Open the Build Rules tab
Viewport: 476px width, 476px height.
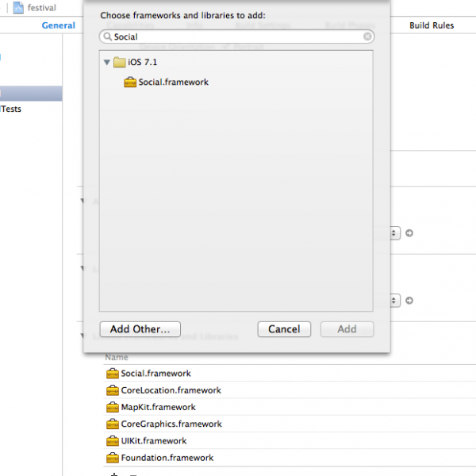click(432, 25)
